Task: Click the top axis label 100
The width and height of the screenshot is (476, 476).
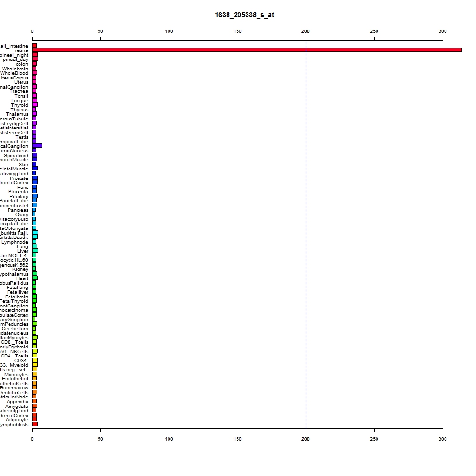Action: pos(169,31)
